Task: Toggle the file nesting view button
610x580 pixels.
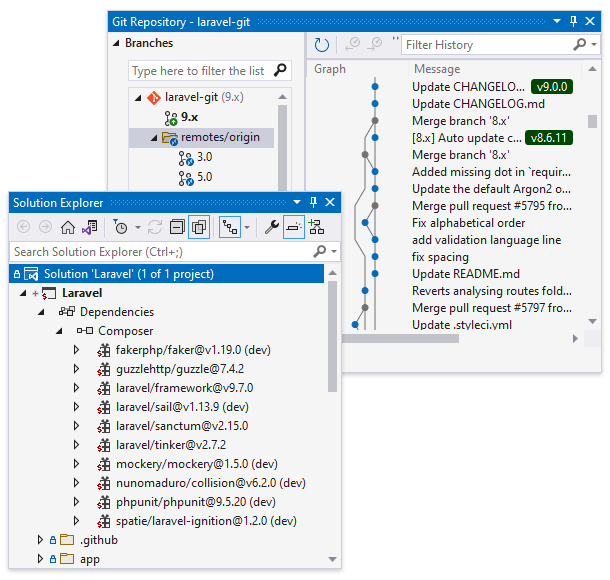Action: tap(230, 227)
